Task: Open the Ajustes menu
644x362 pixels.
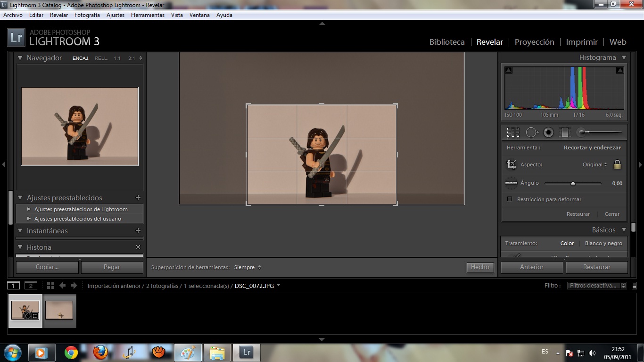Action: coord(116,15)
